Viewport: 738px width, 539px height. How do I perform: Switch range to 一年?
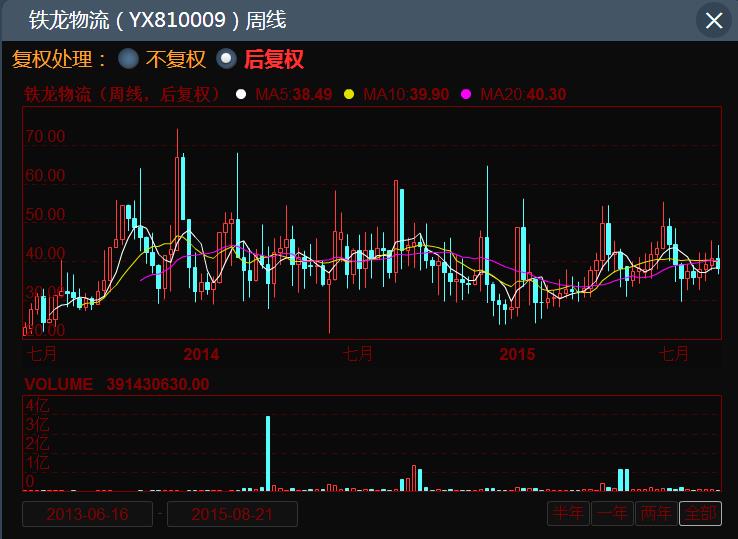pos(611,513)
